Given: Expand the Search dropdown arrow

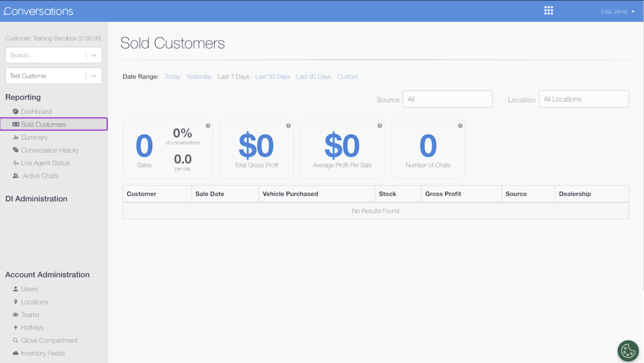Looking at the screenshot, I should (94, 55).
